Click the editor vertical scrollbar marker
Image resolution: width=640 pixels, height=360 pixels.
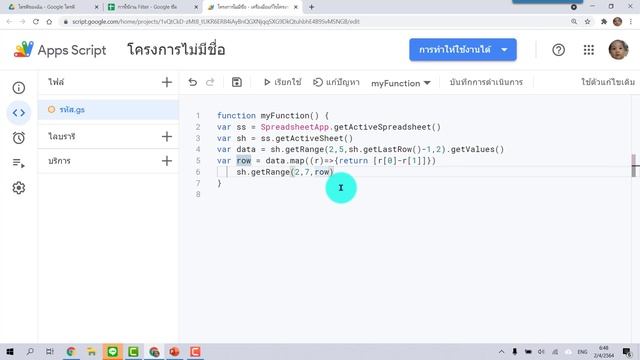click(x=633, y=165)
